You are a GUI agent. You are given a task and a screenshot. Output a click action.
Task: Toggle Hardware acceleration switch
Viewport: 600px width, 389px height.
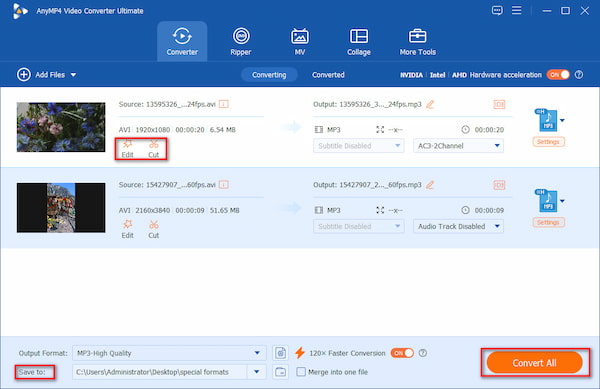pos(558,75)
